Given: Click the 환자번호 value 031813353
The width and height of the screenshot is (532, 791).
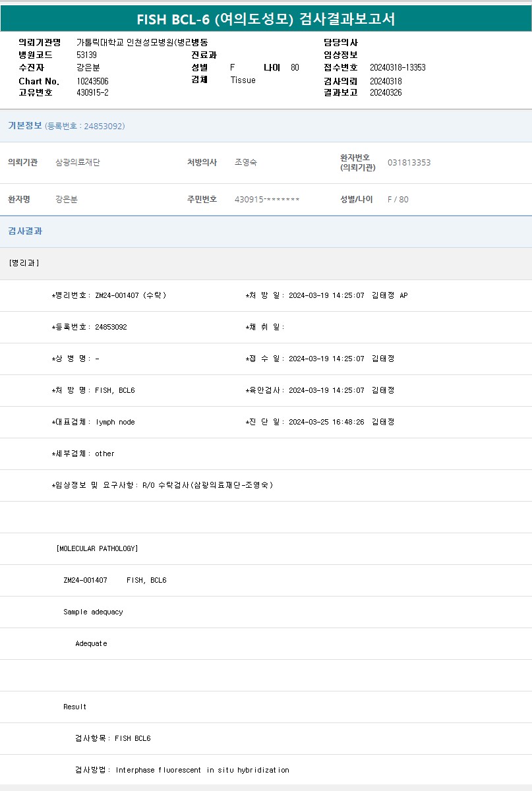Looking at the screenshot, I should pyautogui.click(x=409, y=163).
